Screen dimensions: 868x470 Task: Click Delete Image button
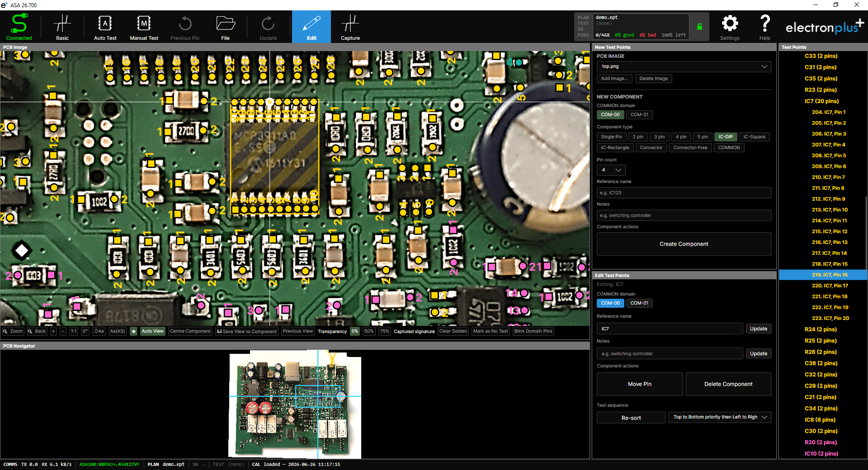point(653,79)
